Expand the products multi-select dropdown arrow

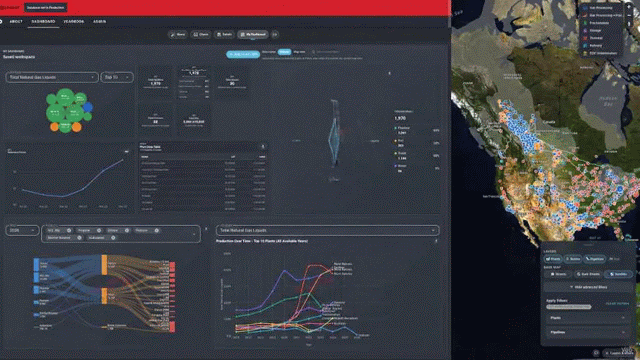point(194,234)
